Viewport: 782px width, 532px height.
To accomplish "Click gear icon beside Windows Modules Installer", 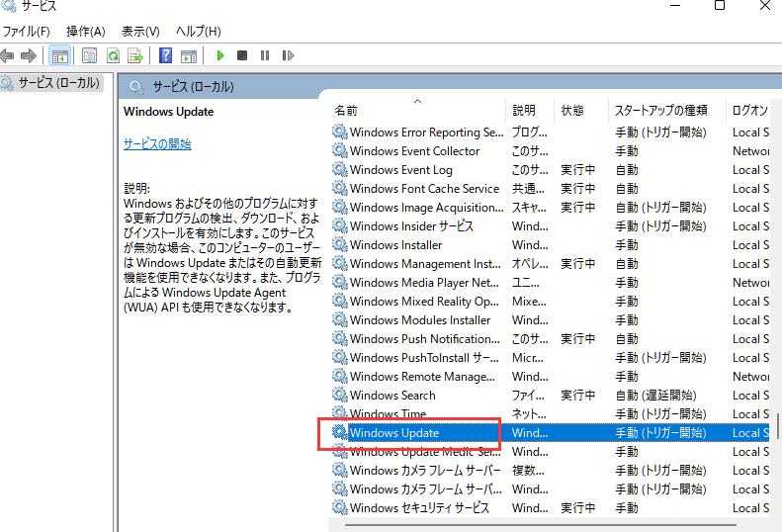I will (340, 320).
